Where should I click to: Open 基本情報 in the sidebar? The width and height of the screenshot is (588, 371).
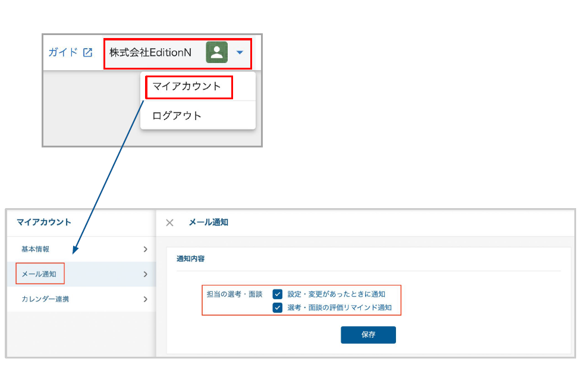pos(36,249)
